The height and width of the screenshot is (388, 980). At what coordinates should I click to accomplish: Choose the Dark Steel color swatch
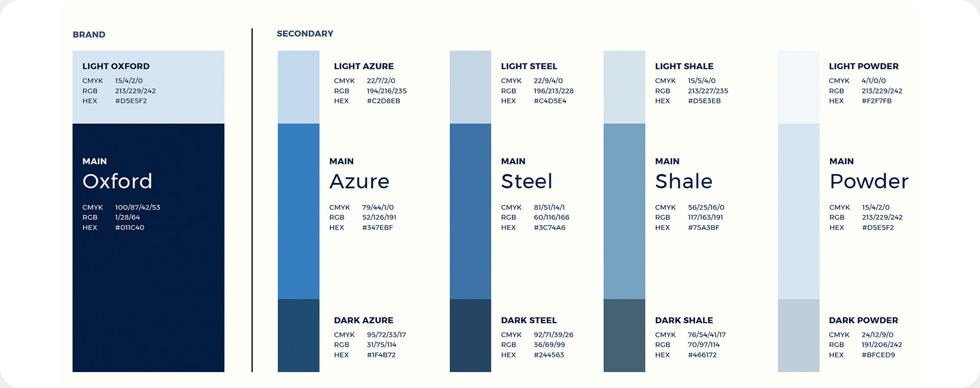click(x=470, y=335)
